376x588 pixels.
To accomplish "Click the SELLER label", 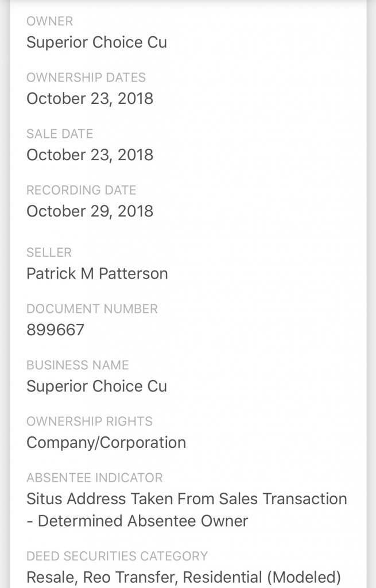I will 49,253.
